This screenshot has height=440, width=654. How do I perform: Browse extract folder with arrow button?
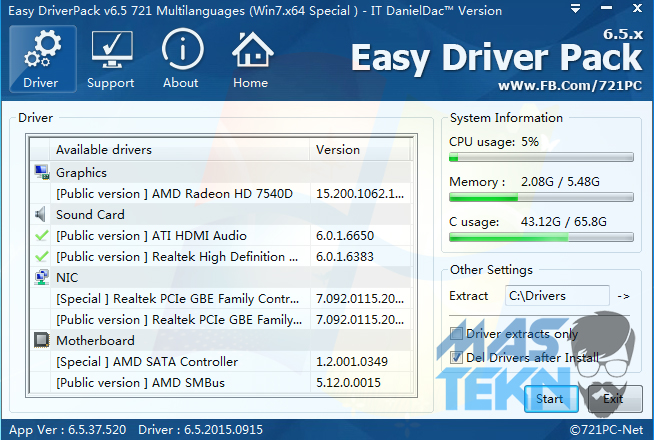[623, 296]
